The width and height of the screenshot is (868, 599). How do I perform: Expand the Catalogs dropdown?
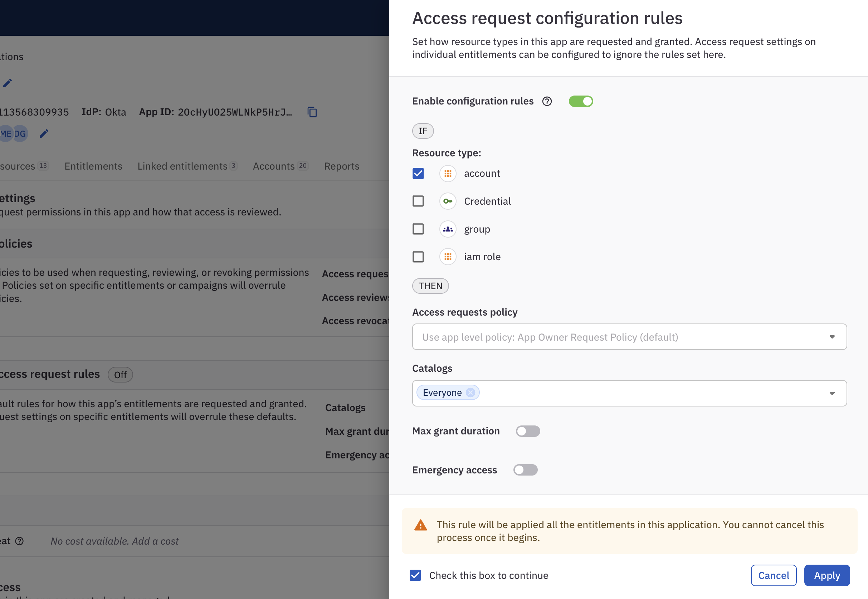click(832, 393)
